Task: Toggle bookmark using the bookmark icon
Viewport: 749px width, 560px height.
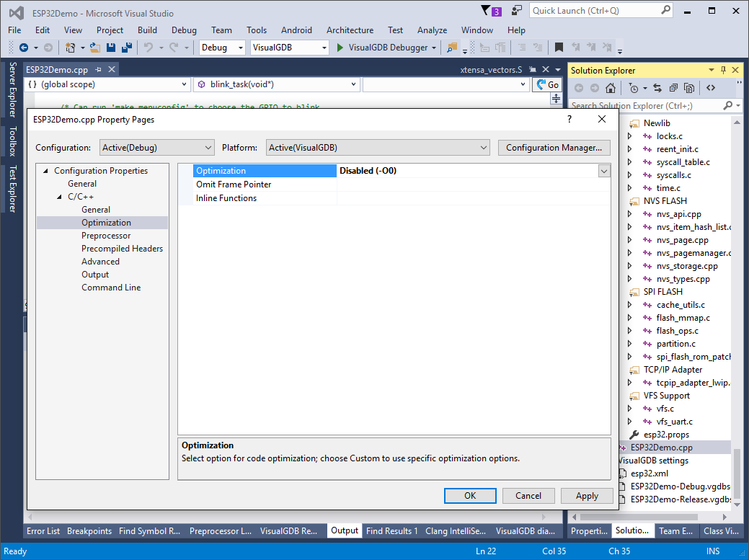Action: tap(559, 48)
